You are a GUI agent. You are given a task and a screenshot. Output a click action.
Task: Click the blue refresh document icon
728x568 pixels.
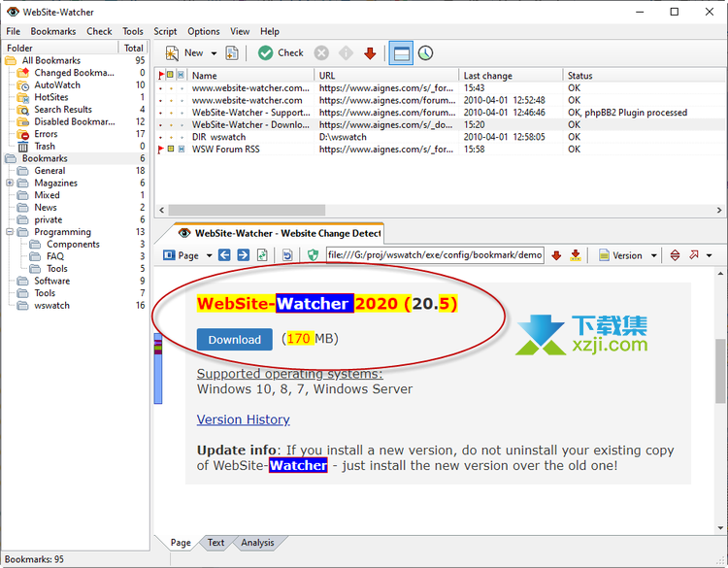pyautogui.click(x=287, y=255)
